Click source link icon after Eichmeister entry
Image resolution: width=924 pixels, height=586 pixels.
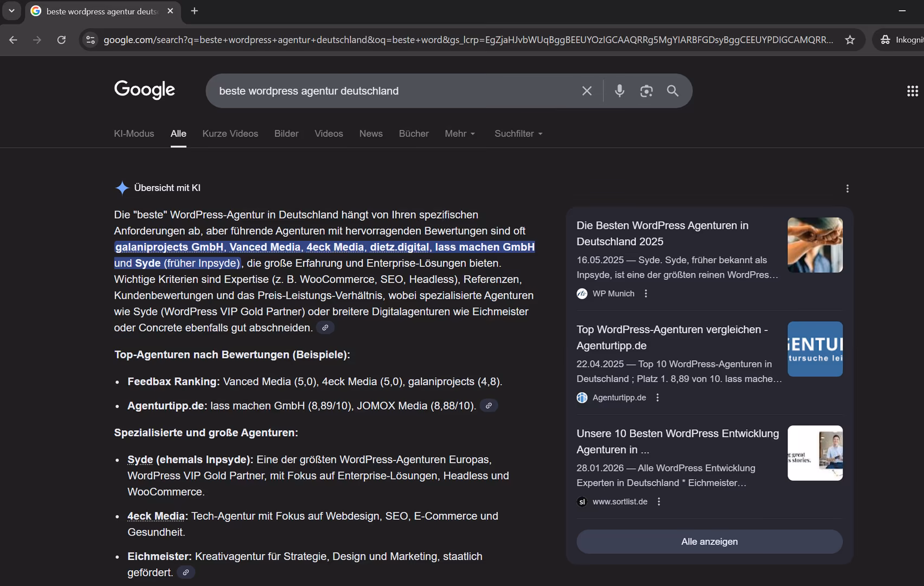[x=186, y=572]
